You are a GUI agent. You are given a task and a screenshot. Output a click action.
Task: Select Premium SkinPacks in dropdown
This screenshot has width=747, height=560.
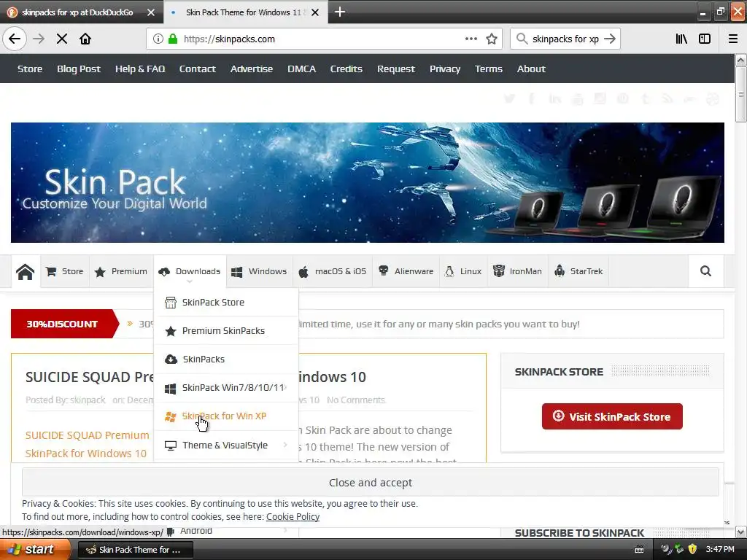[227, 331]
